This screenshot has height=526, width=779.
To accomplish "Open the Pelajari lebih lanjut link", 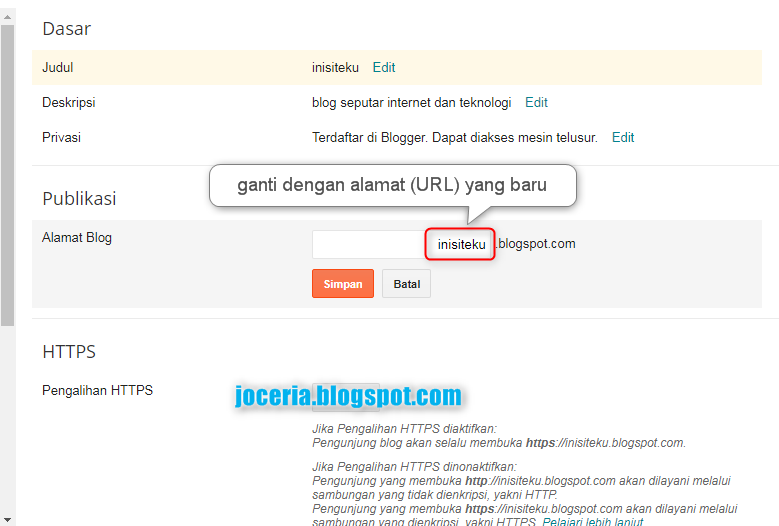I will [593, 522].
